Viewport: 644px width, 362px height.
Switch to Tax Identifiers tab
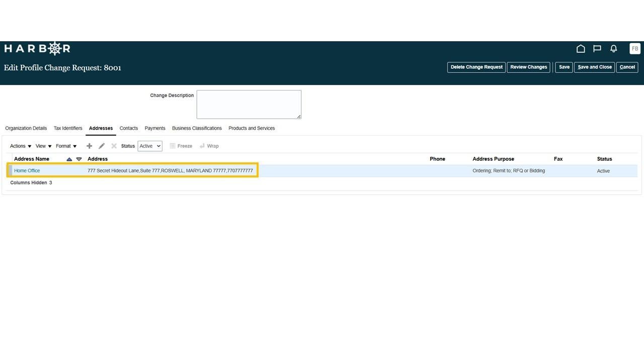[68, 128]
